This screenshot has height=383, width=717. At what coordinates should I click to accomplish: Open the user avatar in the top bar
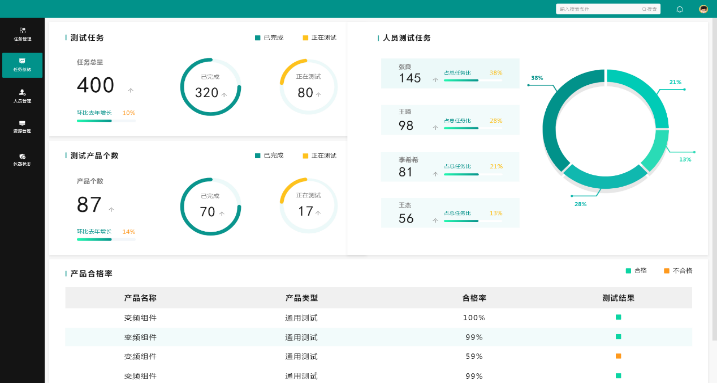click(x=703, y=9)
